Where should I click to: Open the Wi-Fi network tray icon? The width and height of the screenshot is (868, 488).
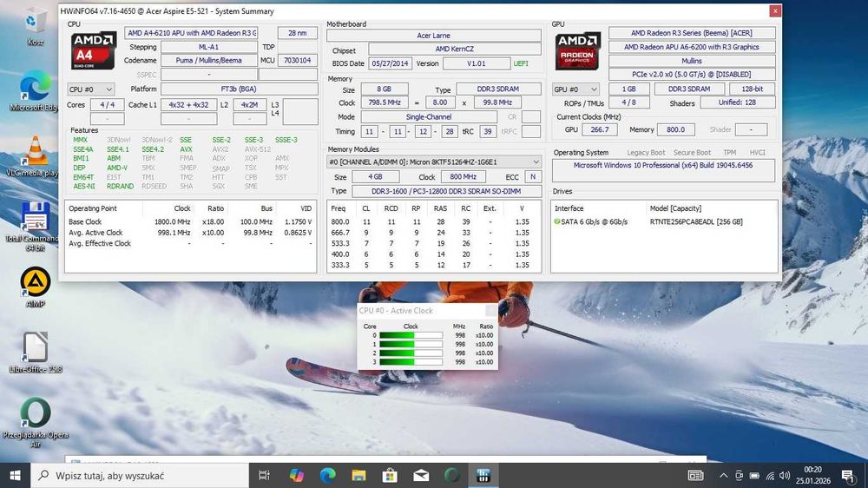770,475
